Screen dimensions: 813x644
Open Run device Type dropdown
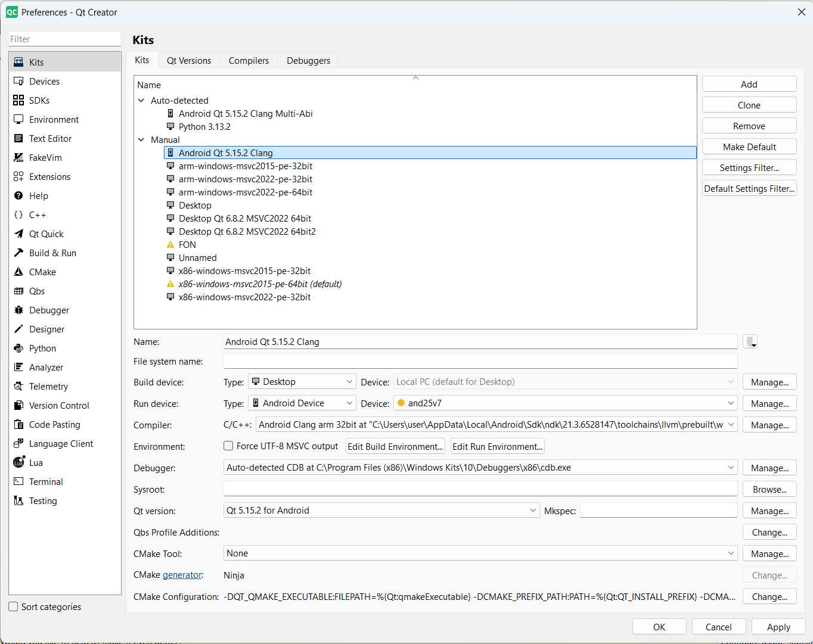coord(302,403)
